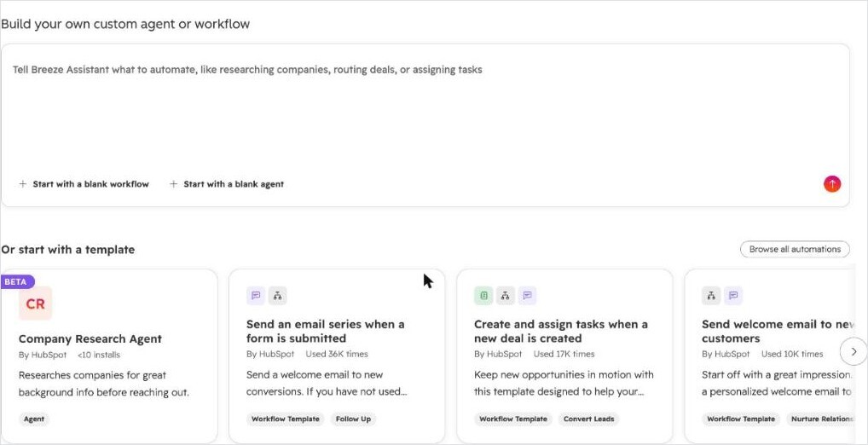Click chat icon on email series card
The width and height of the screenshot is (868, 445).
pyautogui.click(x=255, y=296)
